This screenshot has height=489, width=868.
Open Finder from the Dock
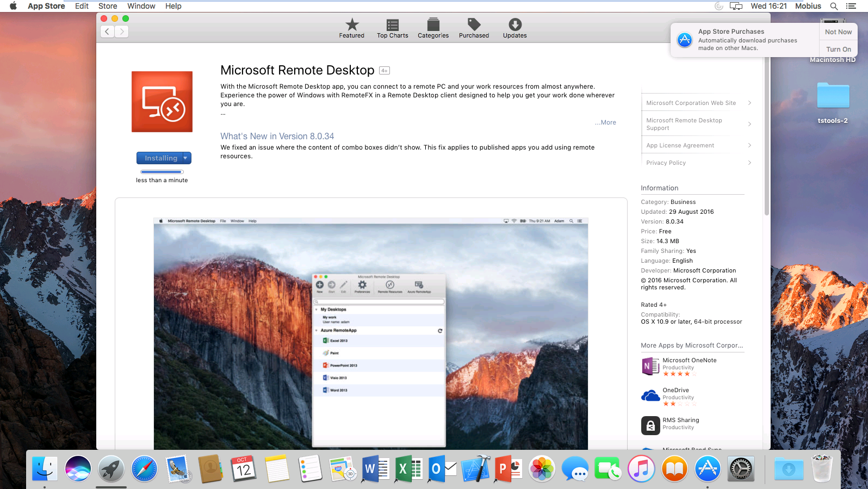pos(45,468)
